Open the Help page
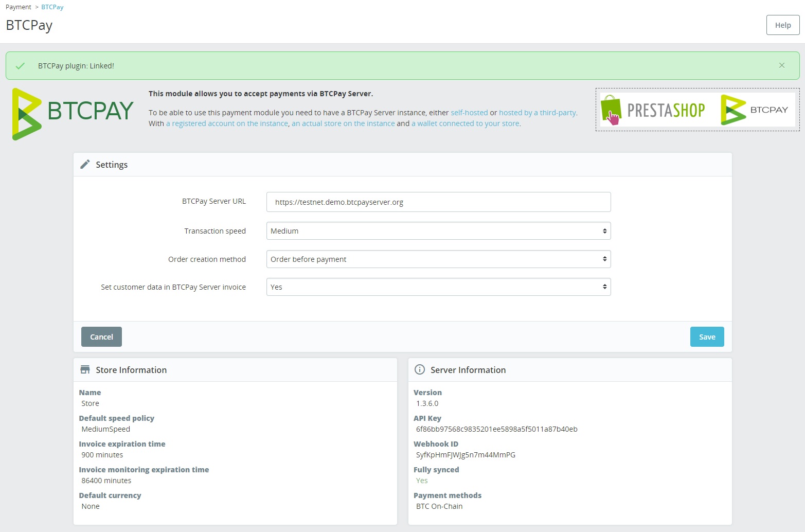 click(782, 25)
